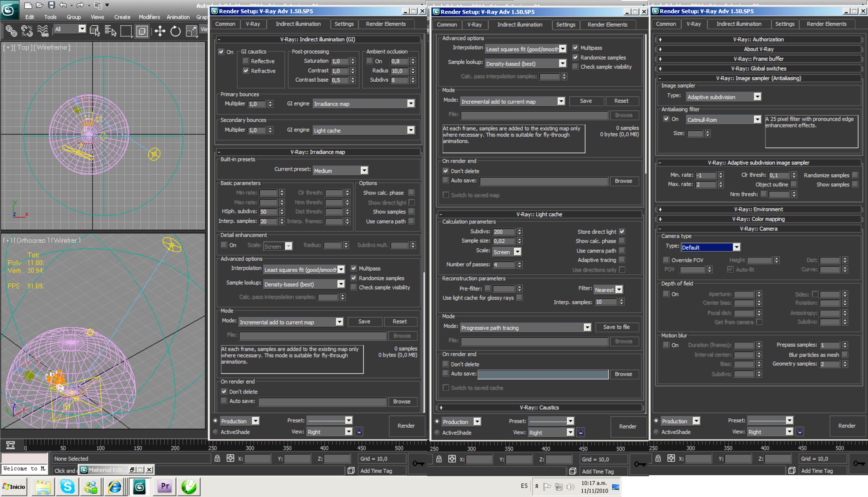The height and width of the screenshot is (497, 868).
Task: Click the Bind to Space Warp icon
Action: (43, 31)
